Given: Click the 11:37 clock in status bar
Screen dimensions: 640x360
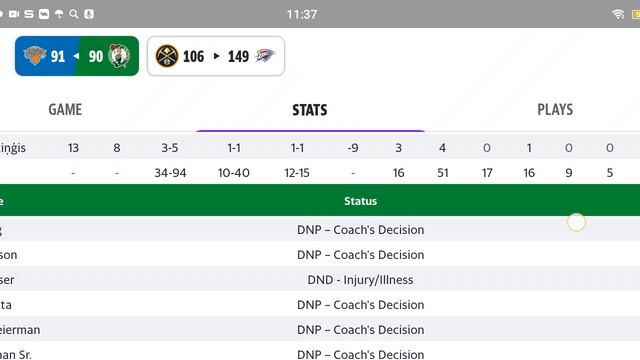Looking at the screenshot, I should coord(302,14).
